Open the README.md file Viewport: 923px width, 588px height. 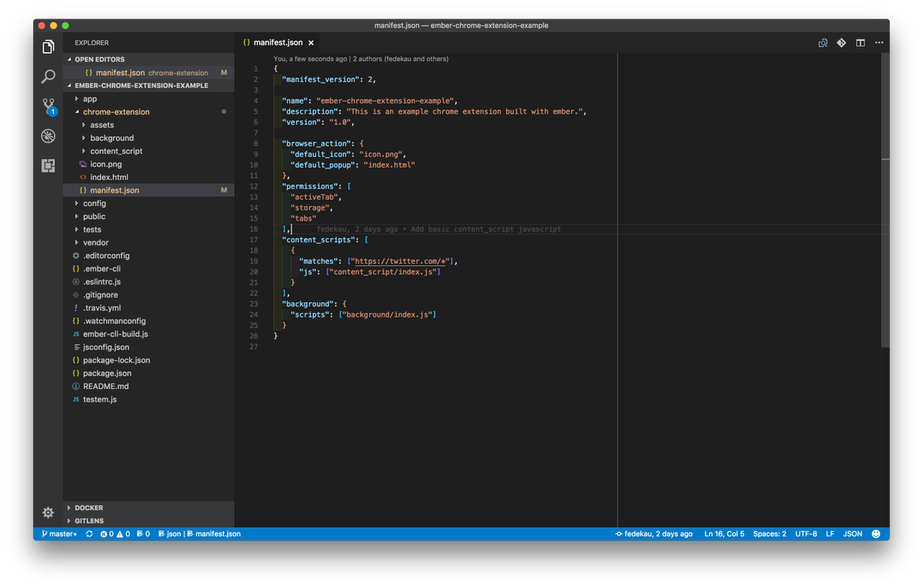148,387
